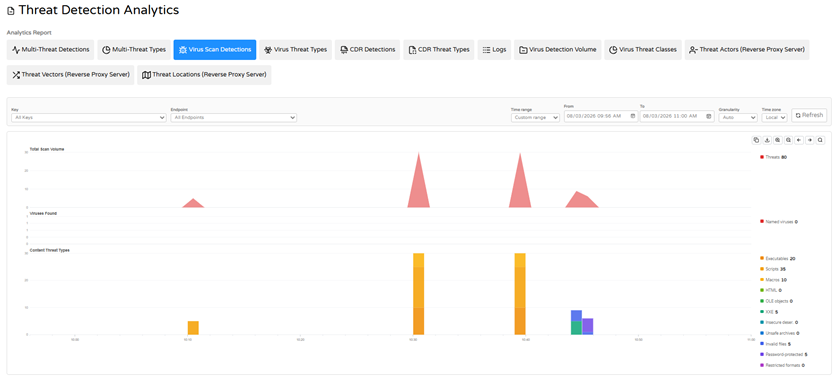Image resolution: width=836 pixels, height=380 pixels.
Task: Click the pulse icon on Multi-Threat Detections
Action: pos(16,50)
